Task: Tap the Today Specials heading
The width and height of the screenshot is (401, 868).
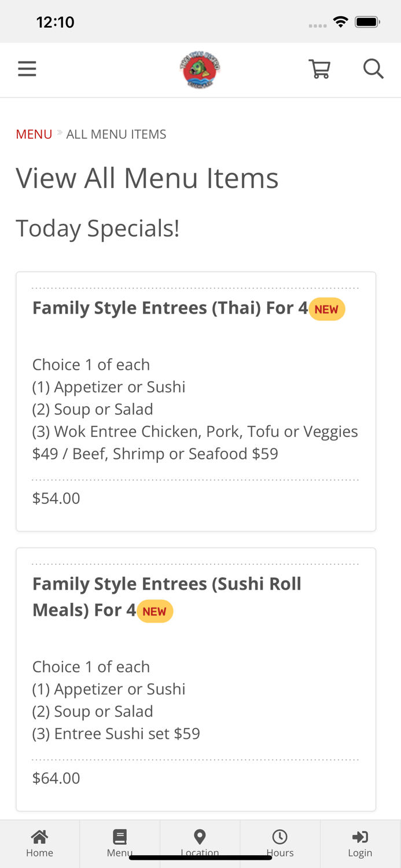Action: 97,228
